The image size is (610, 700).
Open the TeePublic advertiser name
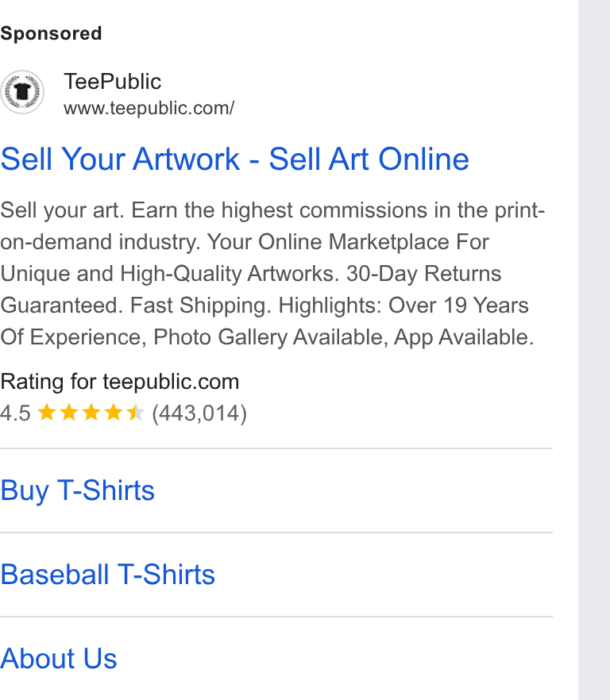[112, 82]
